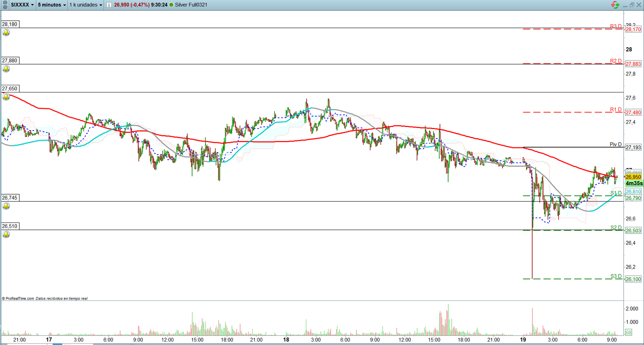Click the Piv D pivot label
Image resolution: width=644 pixels, height=345 pixels.
click(x=616, y=145)
